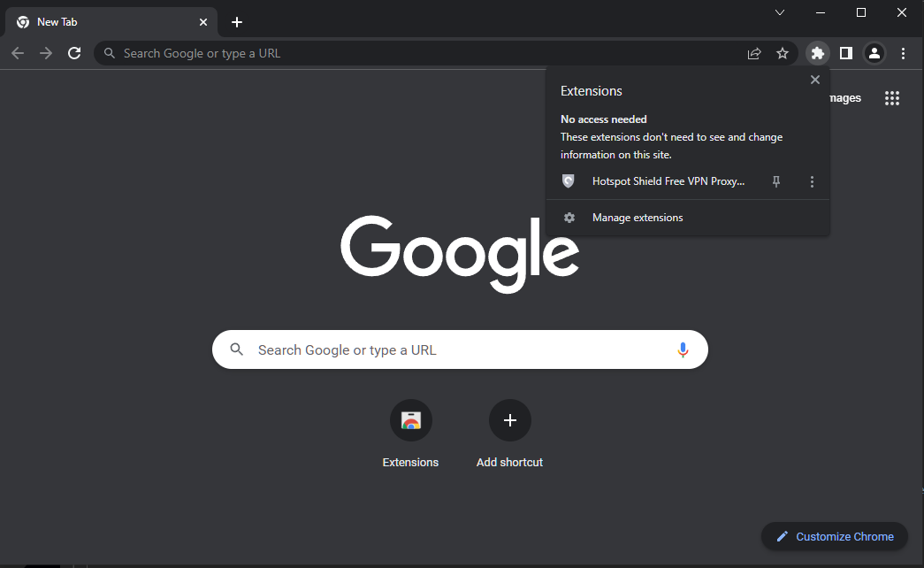Focus the Google search box
The width and height of the screenshot is (924, 568).
pyautogui.click(x=460, y=349)
